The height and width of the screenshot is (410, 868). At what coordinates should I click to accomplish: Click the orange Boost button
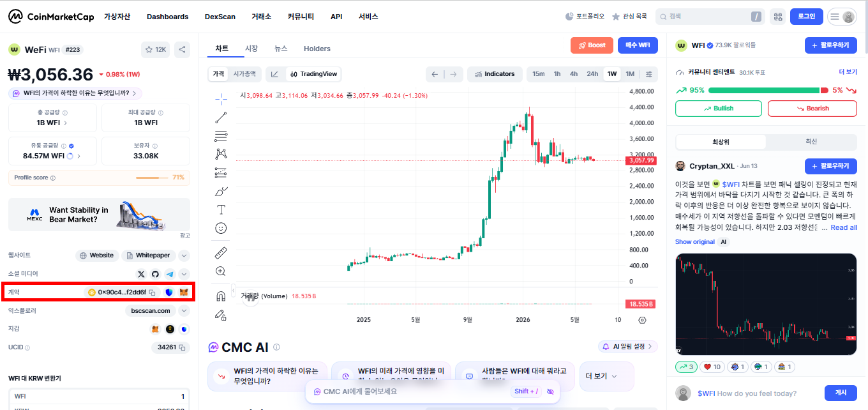click(592, 45)
